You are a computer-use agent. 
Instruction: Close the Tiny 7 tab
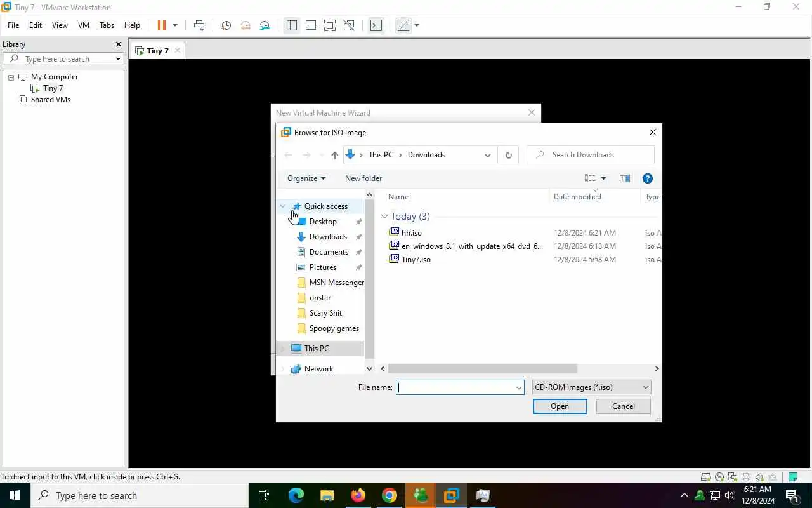point(178,51)
